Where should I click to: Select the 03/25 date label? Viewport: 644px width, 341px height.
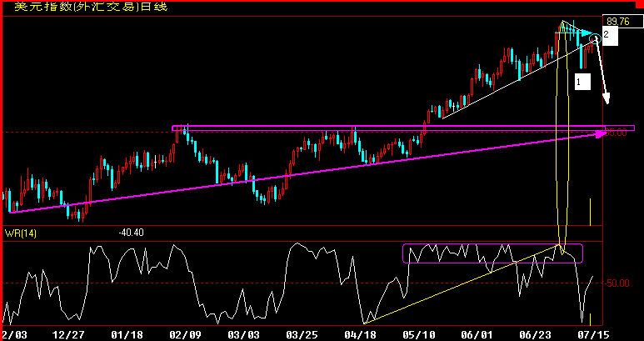pyautogui.click(x=302, y=335)
